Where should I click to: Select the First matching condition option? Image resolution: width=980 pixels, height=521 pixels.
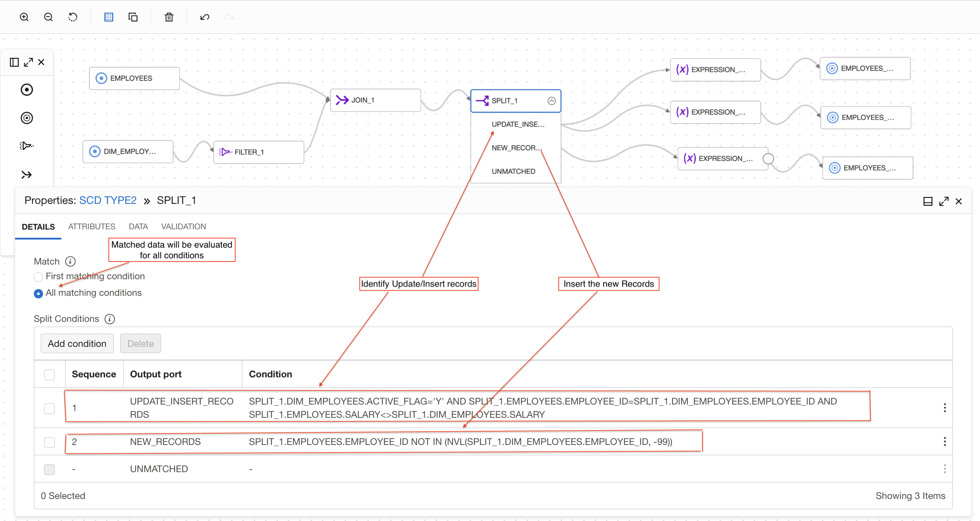(x=38, y=276)
